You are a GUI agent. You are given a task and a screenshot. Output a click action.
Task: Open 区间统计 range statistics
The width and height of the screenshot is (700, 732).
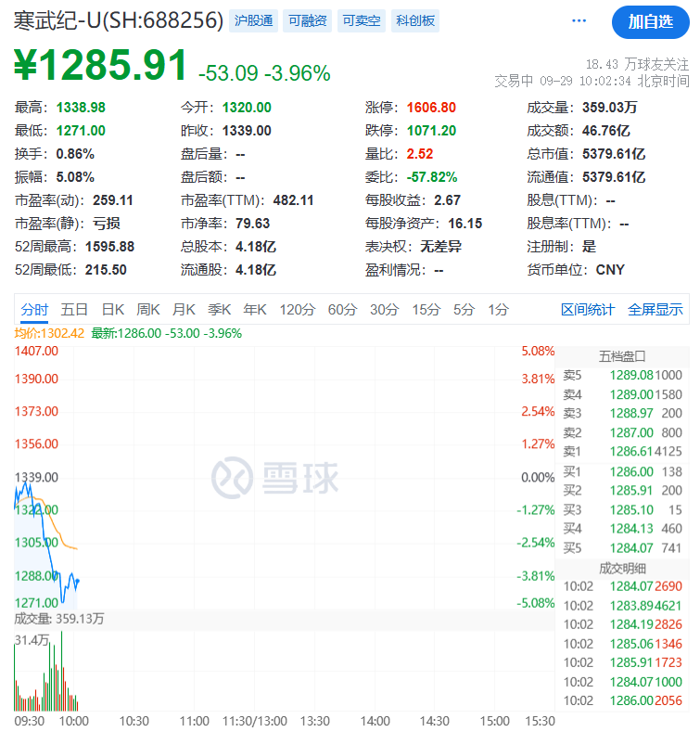coord(588,310)
